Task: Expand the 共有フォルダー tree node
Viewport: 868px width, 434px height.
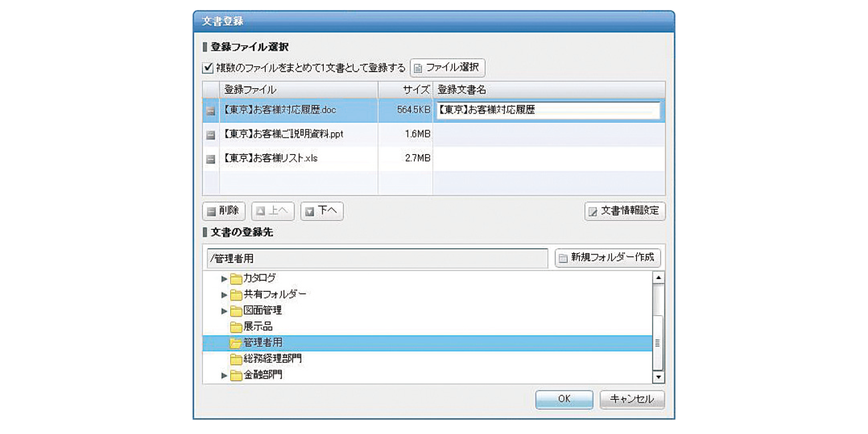Action: pos(223,294)
